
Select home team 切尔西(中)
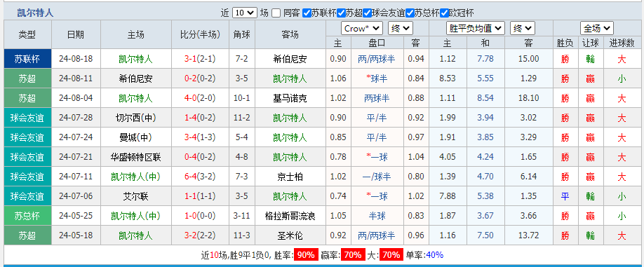[135, 118]
